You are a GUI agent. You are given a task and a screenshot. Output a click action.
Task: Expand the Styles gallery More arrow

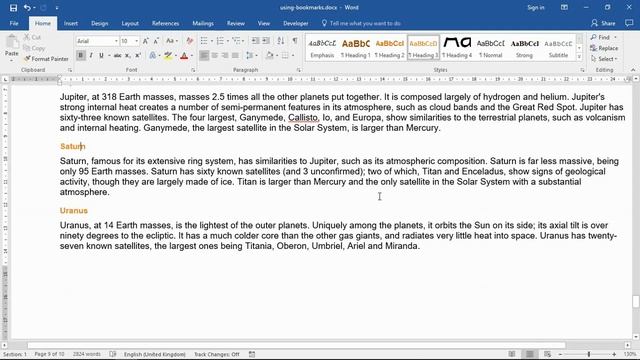[x=579, y=58]
